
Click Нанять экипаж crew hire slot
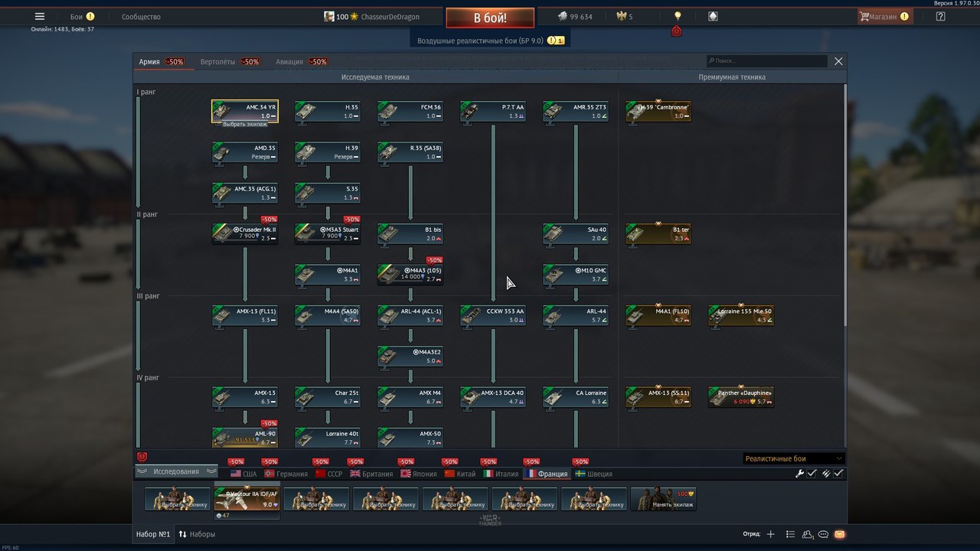(663, 499)
